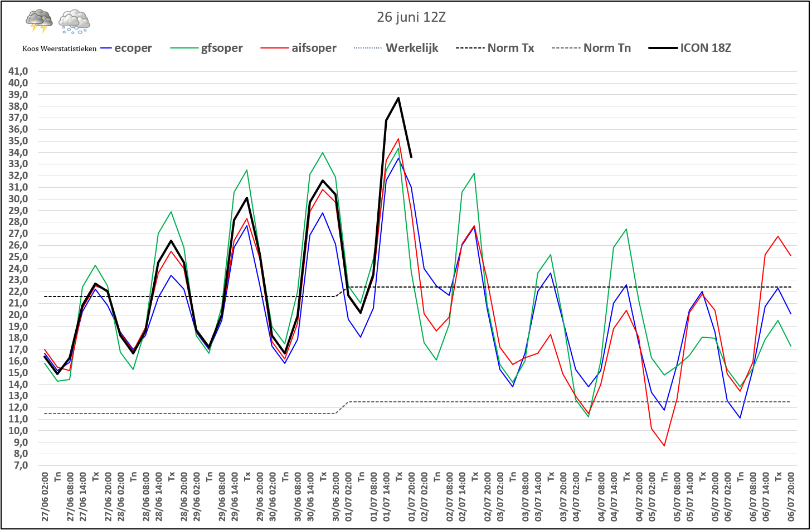Click the "29/06 14:00" x-axis label
812x530 pixels.
[235, 497]
